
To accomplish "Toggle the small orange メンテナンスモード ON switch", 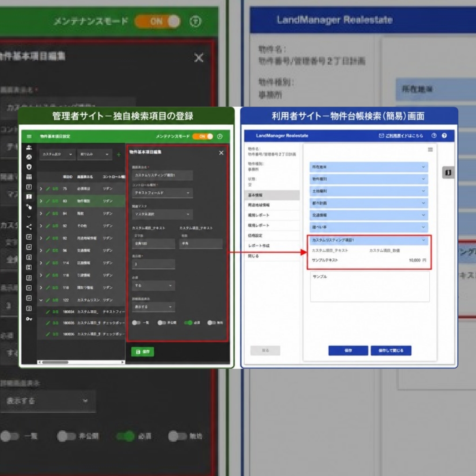I will click(202, 136).
